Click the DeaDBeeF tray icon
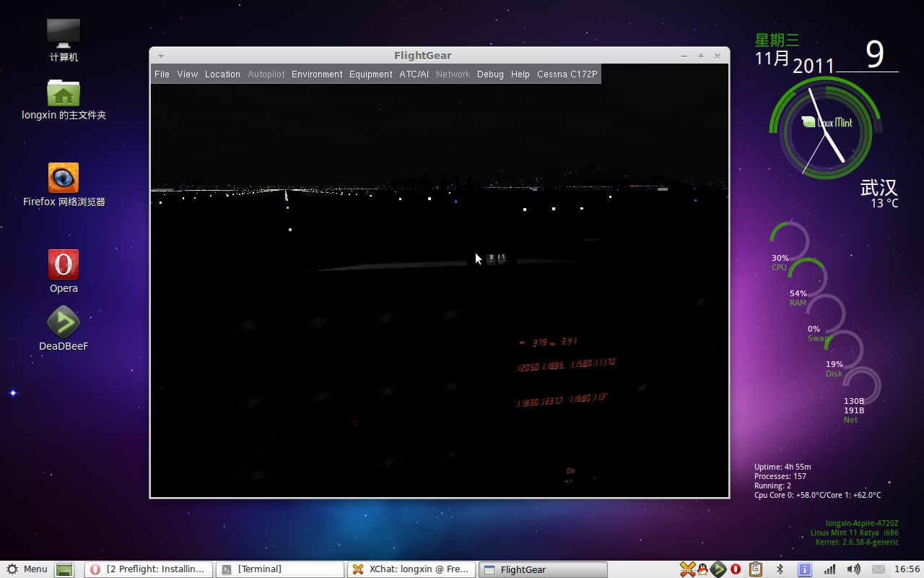Screen dimensions: 924x578 (719, 569)
